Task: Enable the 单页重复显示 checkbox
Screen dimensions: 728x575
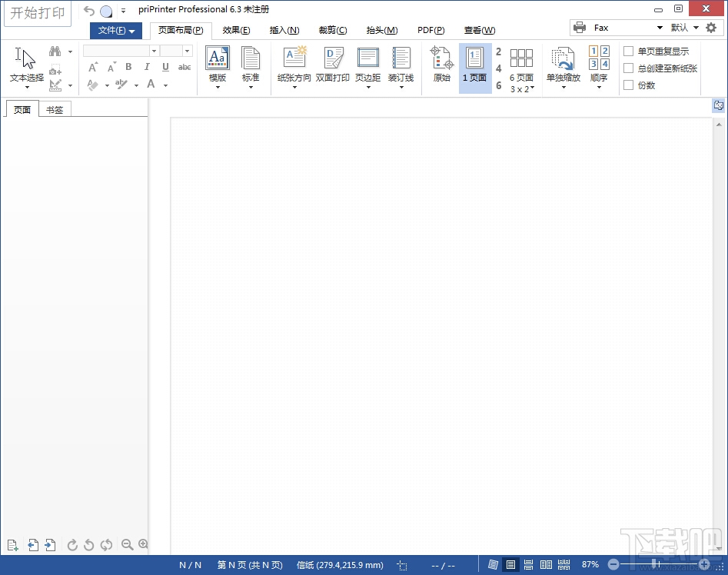Action: [x=629, y=52]
